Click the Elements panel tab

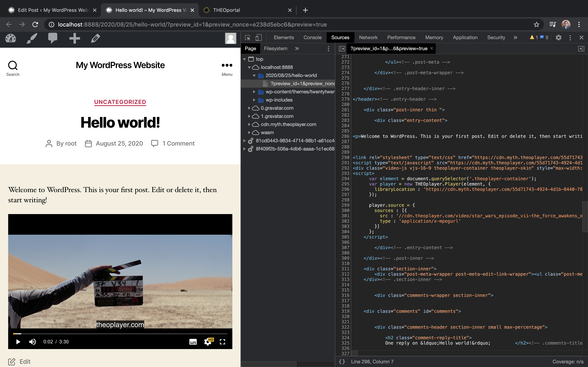283,37
